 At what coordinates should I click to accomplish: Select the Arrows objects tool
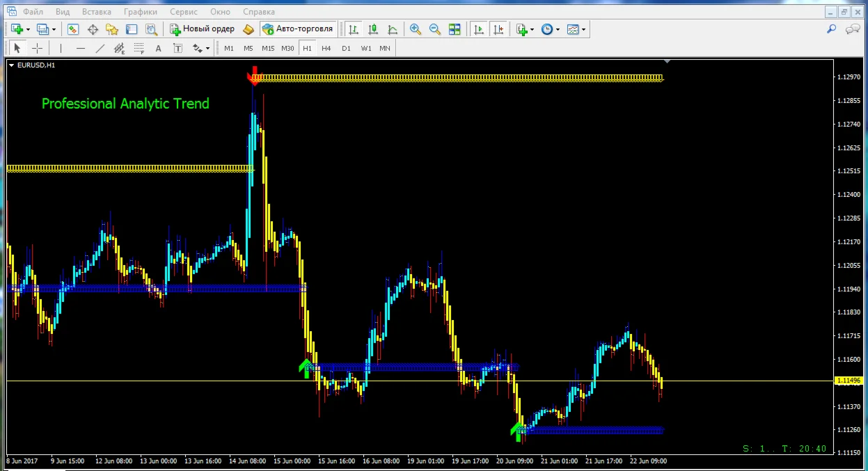click(x=197, y=48)
